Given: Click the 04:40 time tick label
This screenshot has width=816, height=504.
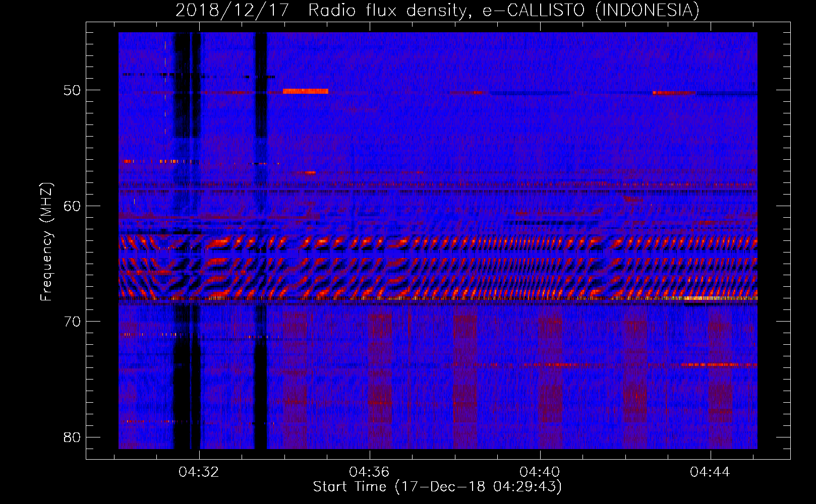Looking at the screenshot, I should [x=540, y=472].
